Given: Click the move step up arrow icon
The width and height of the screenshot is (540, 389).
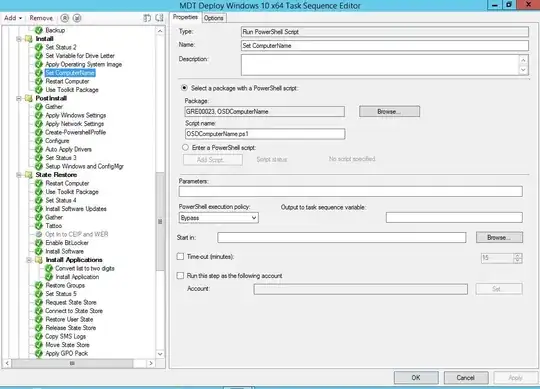Looking at the screenshot, I should [x=64, y=18].
